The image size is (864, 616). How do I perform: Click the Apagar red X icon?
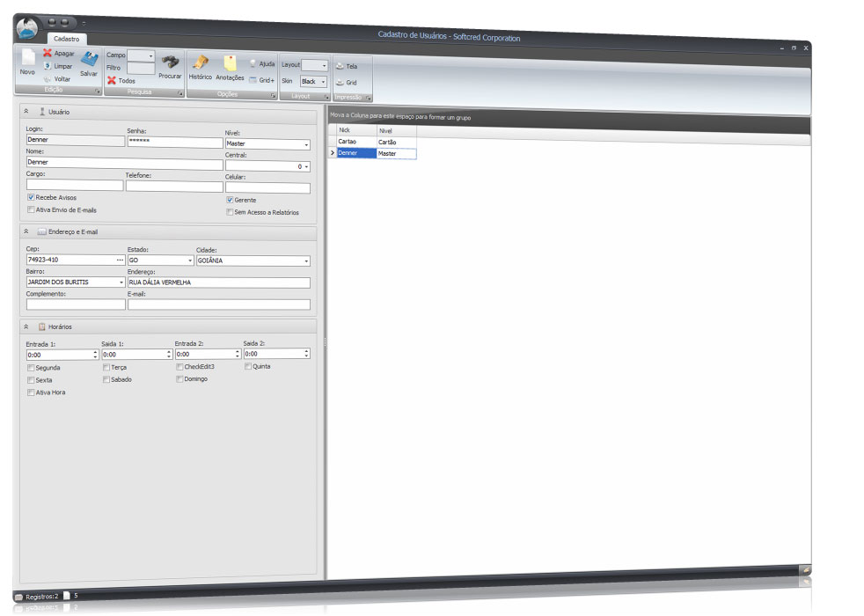tap(48, 53)
